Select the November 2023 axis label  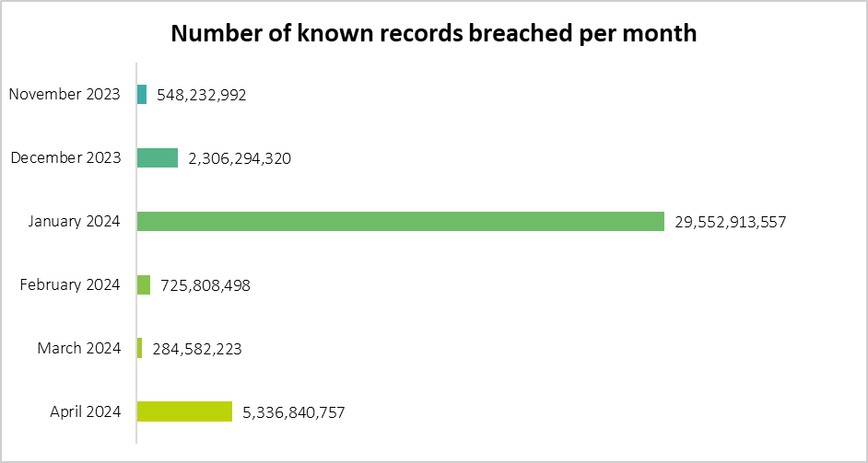point(65,94)
